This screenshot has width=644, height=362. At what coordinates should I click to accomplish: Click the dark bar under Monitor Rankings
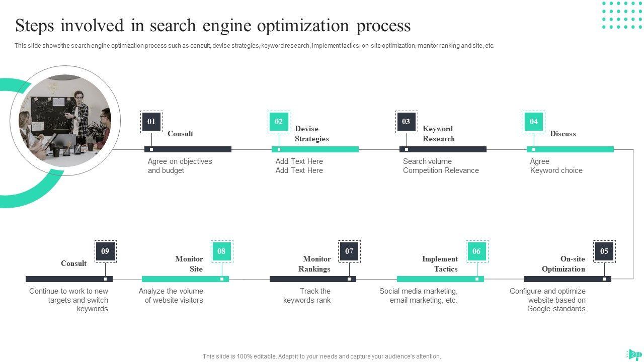[x=312, y=279]
